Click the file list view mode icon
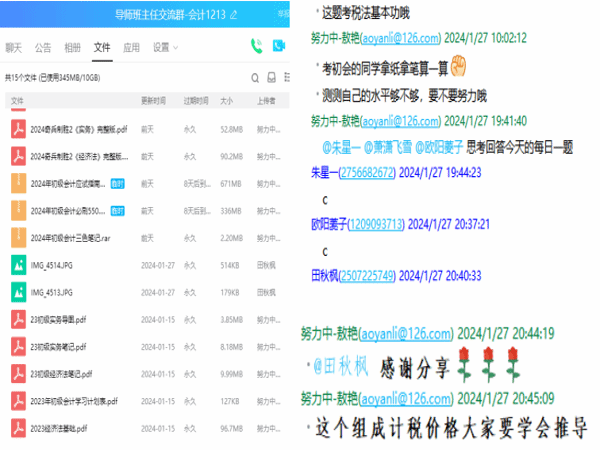Screen dimensions: 600x450 pos(287,77)
